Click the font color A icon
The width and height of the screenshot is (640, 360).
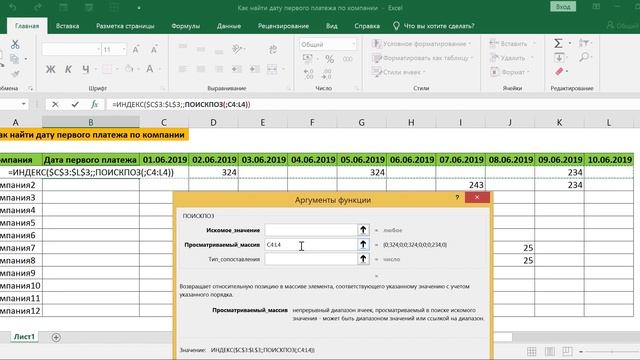(150, 69)
